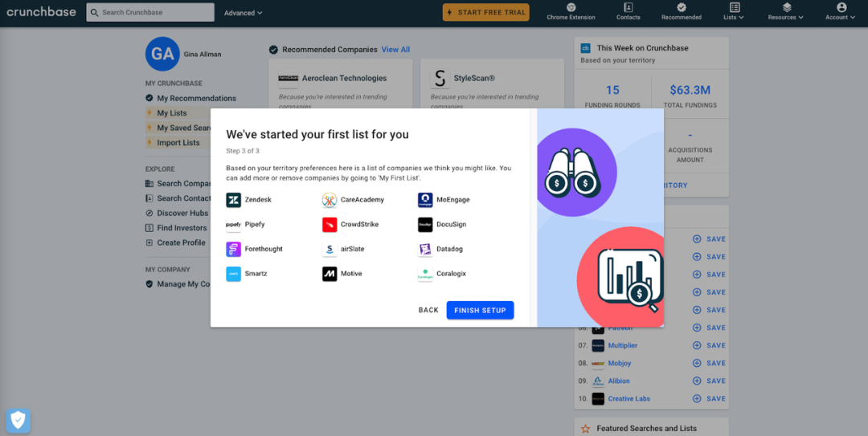Expand the Advanced search dropdown

click(x=244, y=13)
